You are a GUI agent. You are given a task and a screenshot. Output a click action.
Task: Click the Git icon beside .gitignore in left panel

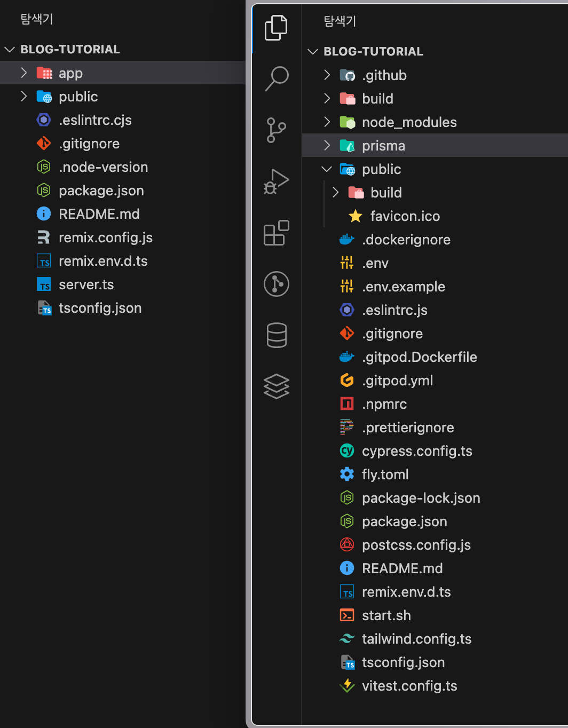(44, 144)
